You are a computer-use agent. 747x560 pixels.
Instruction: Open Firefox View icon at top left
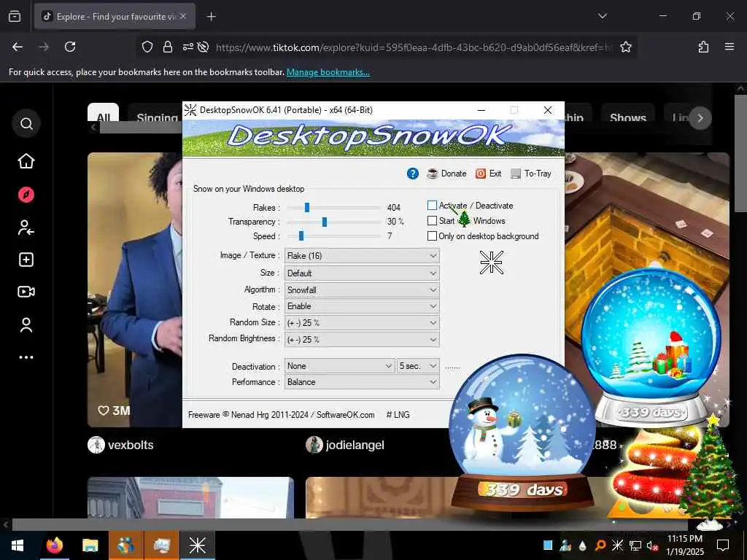(15, 17)
